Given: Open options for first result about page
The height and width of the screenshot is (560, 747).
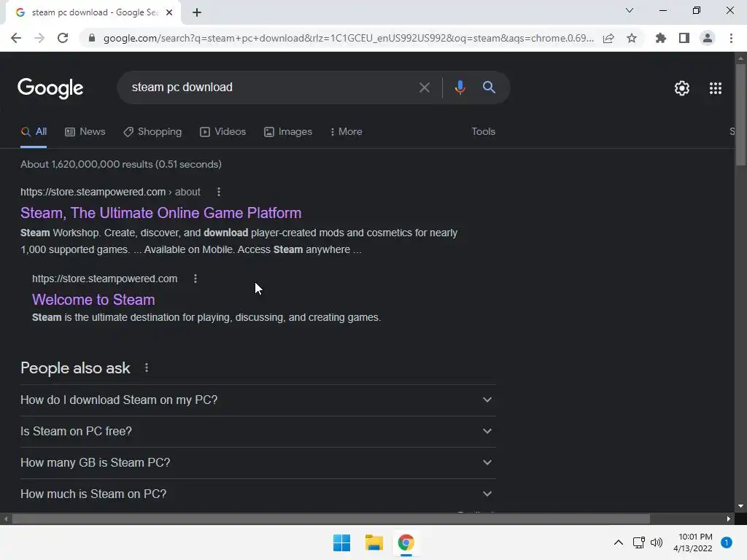Looking at the screenshot, I should click(219, 192).
